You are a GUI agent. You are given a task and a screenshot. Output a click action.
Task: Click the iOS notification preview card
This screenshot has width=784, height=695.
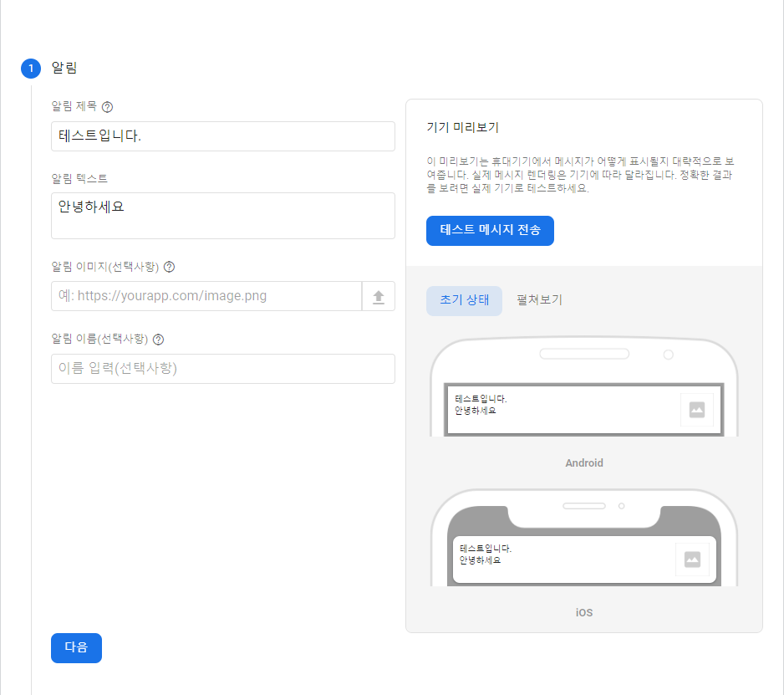pos(584,560)
